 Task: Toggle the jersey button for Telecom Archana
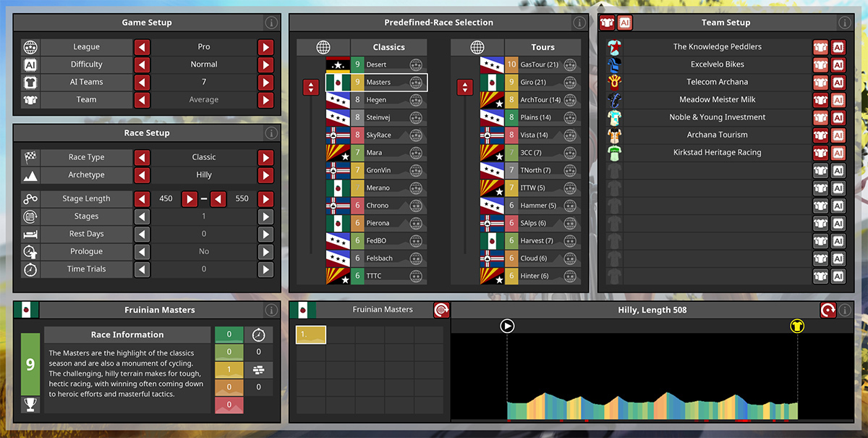coord(820,82)
